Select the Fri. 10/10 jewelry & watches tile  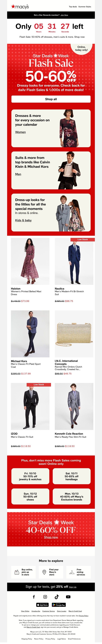point(30,476)
